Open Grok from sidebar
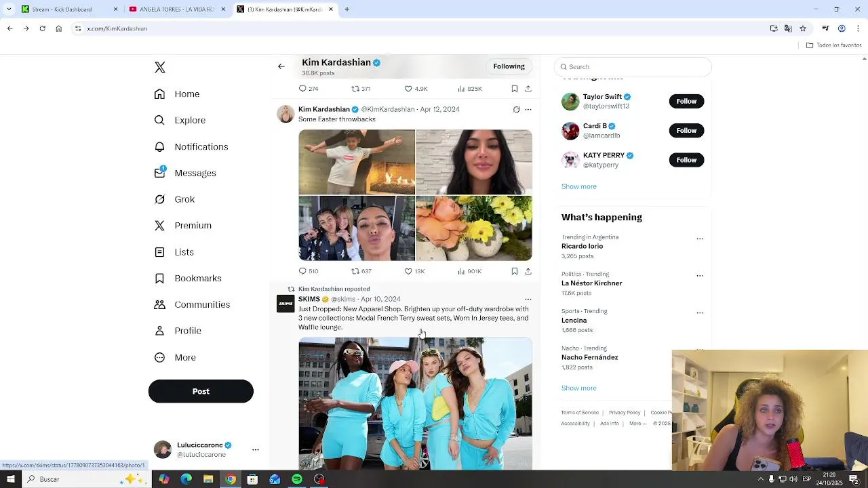 click(174, 199)
